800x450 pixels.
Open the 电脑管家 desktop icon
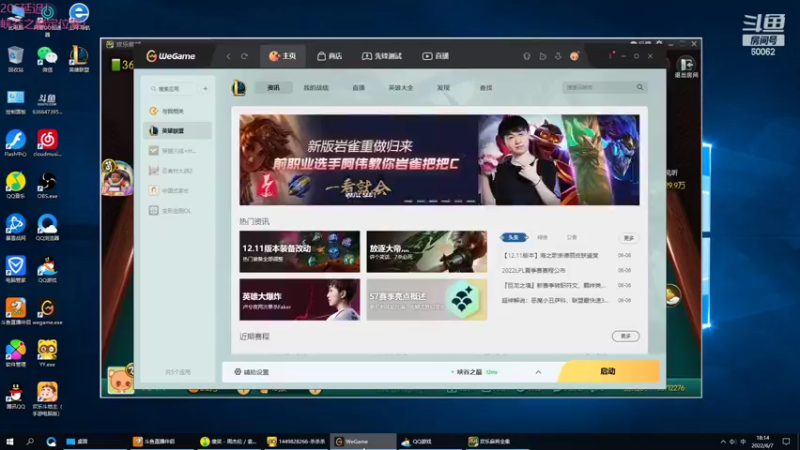coord(16,269)
